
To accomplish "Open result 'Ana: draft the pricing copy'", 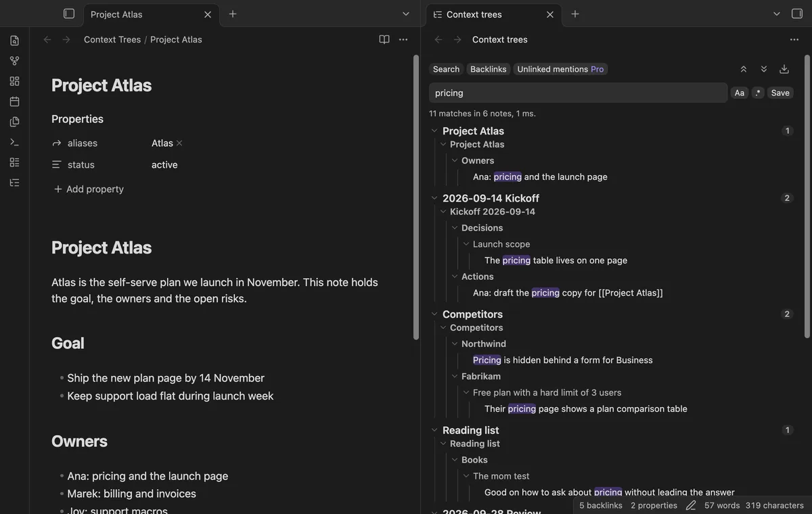I will pyautogui.click(x=568, y=293).
